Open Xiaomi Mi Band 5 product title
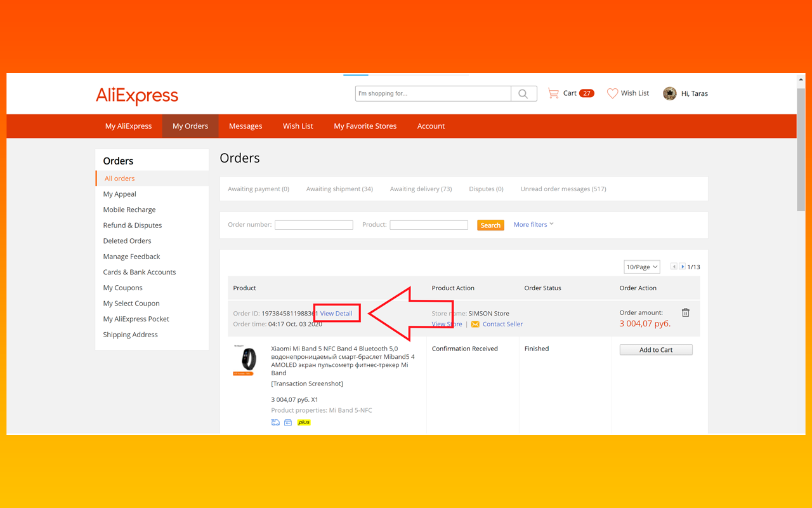The height and width of the screenshot is (508, 812). (343, 361)
